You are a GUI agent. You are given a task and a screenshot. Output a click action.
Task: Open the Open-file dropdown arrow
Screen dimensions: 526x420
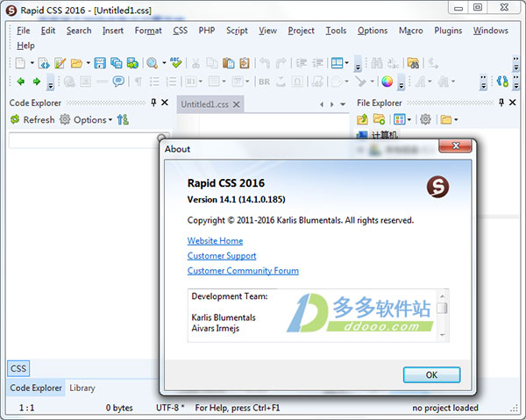89,63
